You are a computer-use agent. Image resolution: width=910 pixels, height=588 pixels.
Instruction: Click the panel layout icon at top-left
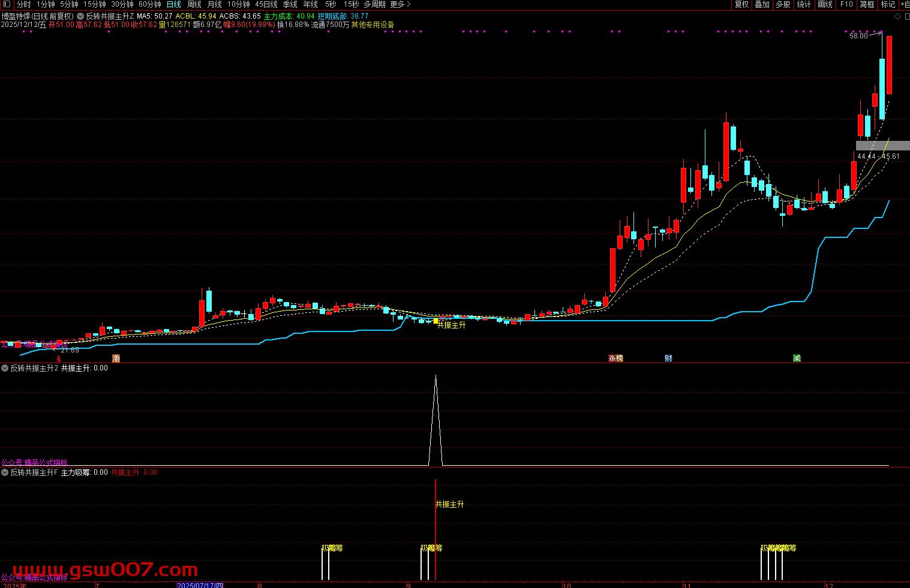pos(7,4)
